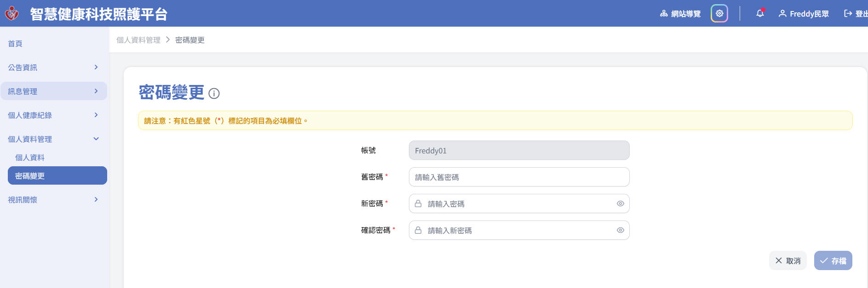Open the settings gear icon
The image size is (868, 288).
coord(719,13)
